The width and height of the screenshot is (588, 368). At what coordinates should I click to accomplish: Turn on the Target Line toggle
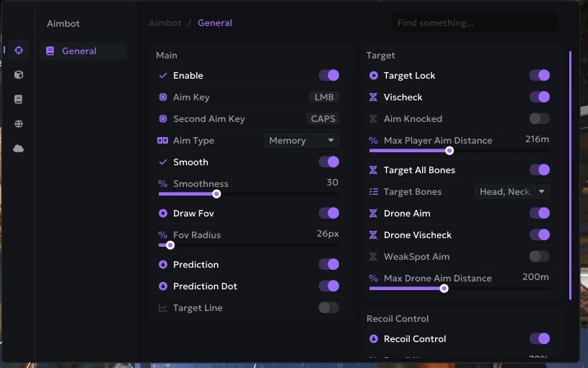pos(329,307)
